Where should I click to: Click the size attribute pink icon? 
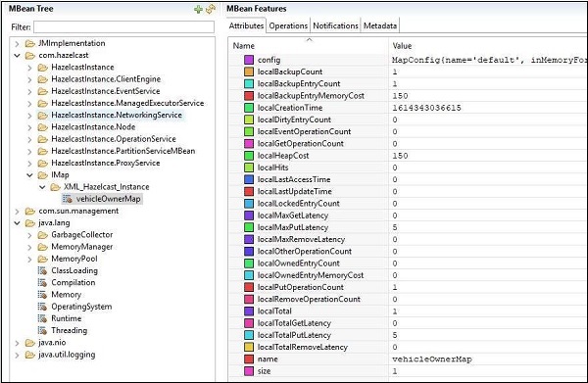(249, 371)
